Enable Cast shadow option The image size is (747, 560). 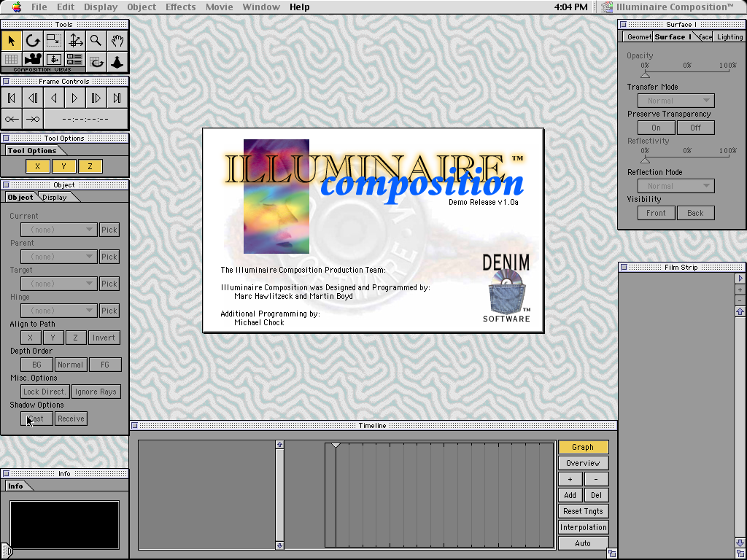point(36,419)
